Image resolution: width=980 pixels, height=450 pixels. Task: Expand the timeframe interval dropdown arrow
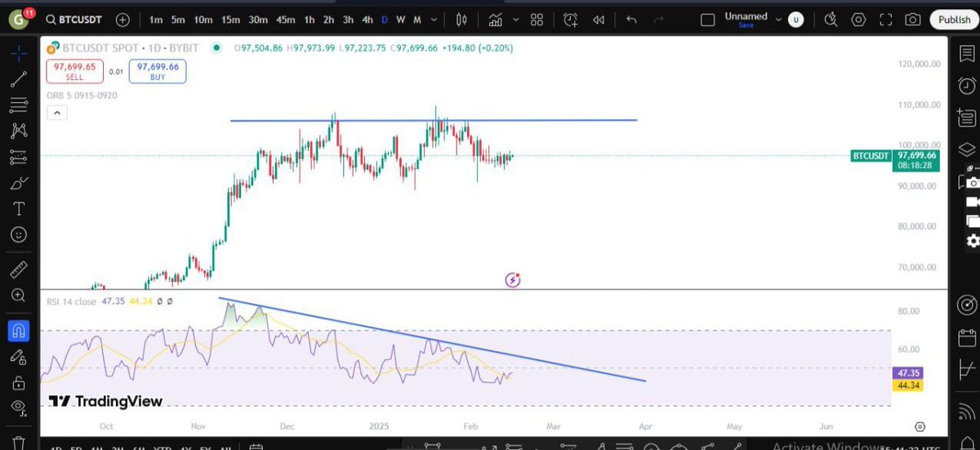434,20
